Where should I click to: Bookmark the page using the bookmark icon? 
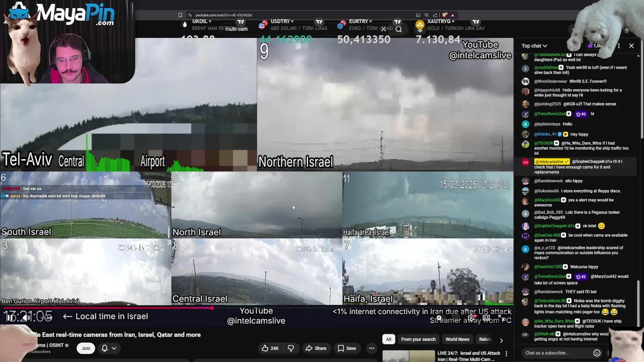[x=180, y=15]
